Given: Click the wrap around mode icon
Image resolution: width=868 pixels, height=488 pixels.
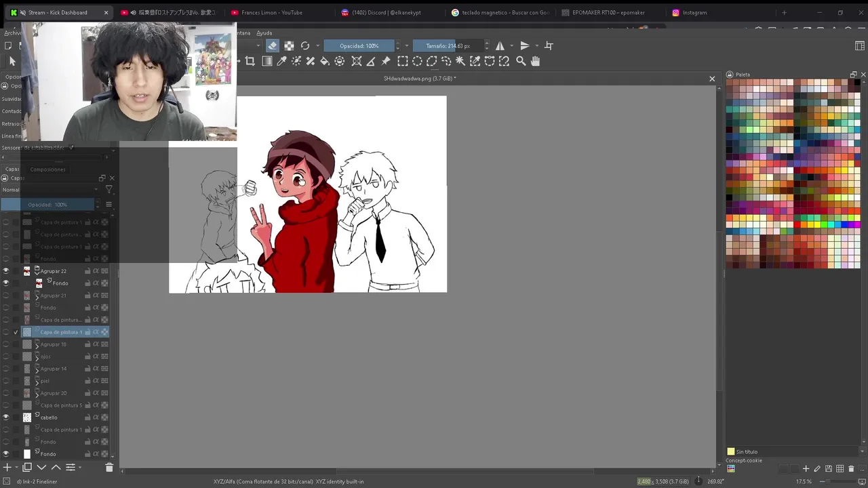Looking at the screenshot, I should pos(549,45).
